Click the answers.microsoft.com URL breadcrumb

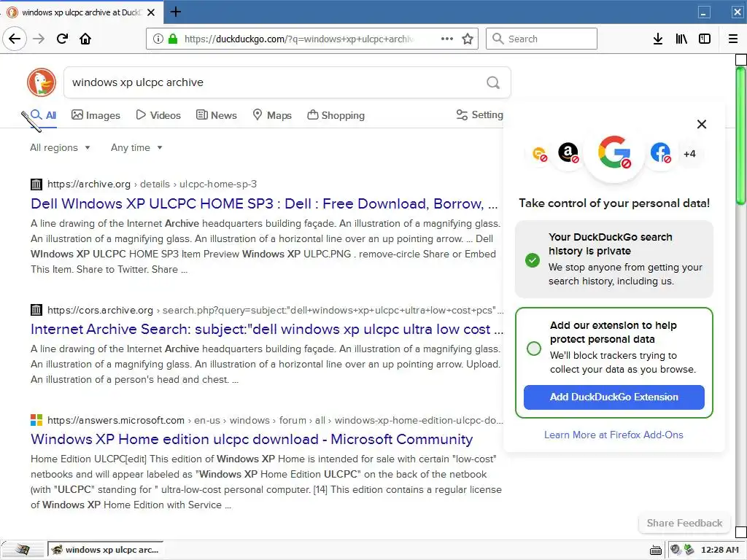(x=275, y=420)
